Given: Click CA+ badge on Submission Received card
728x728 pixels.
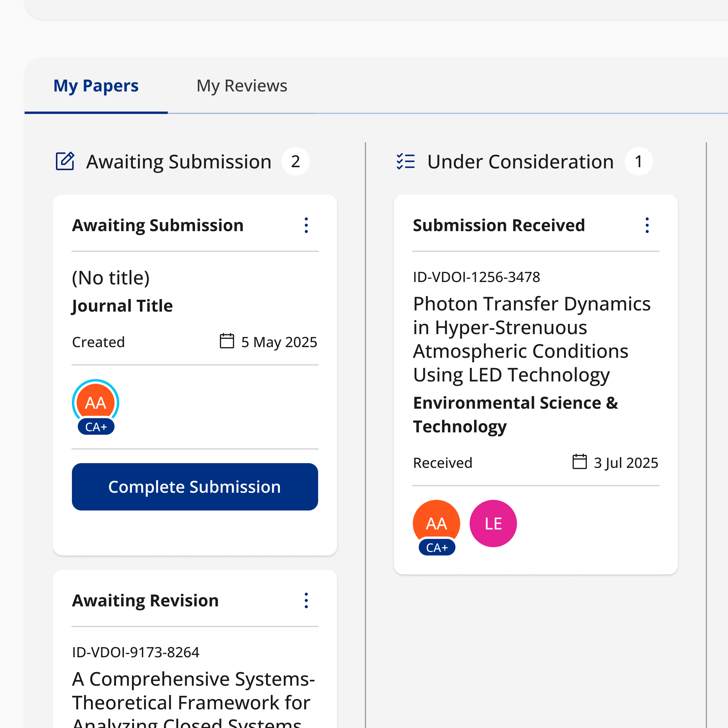Looking at the screenshot, I should (x=437, y=547).
